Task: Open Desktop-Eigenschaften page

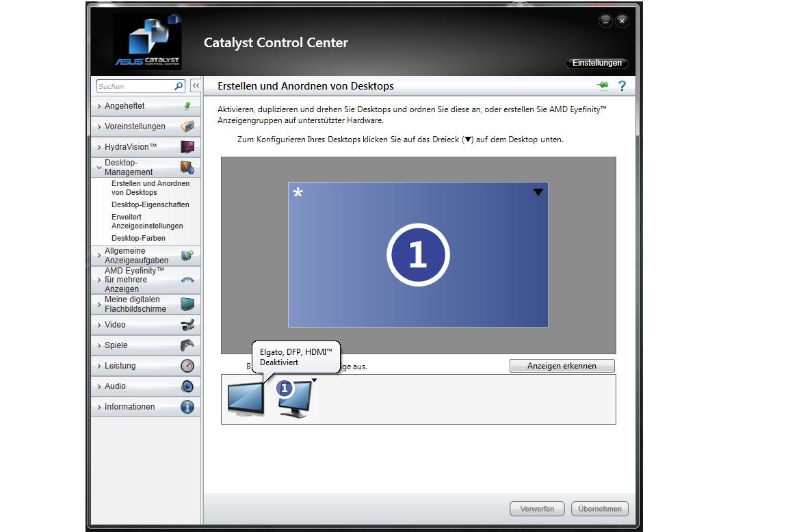Action: click(x=150, y=204)
